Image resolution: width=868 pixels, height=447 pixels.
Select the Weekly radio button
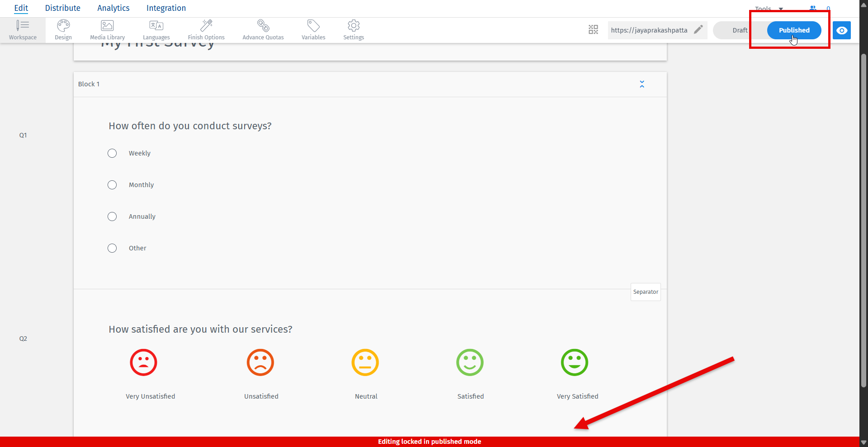click(112, 153)
